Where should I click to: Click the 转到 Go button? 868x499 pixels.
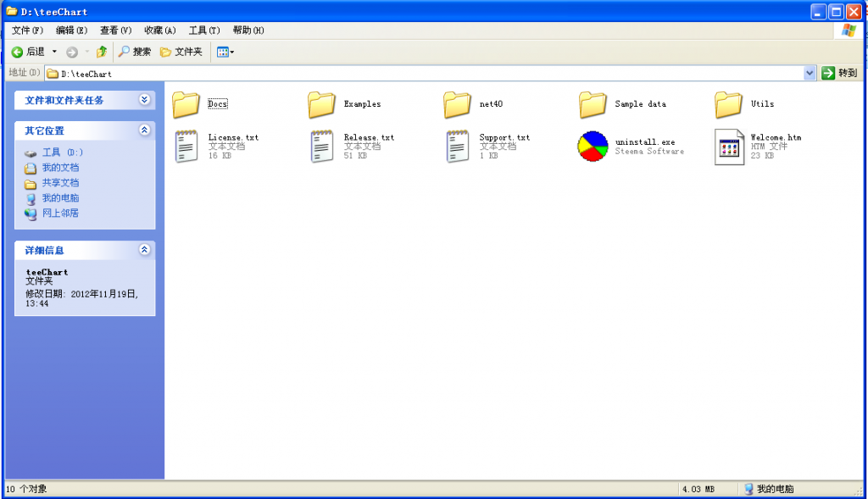click(x=840, y=73)
